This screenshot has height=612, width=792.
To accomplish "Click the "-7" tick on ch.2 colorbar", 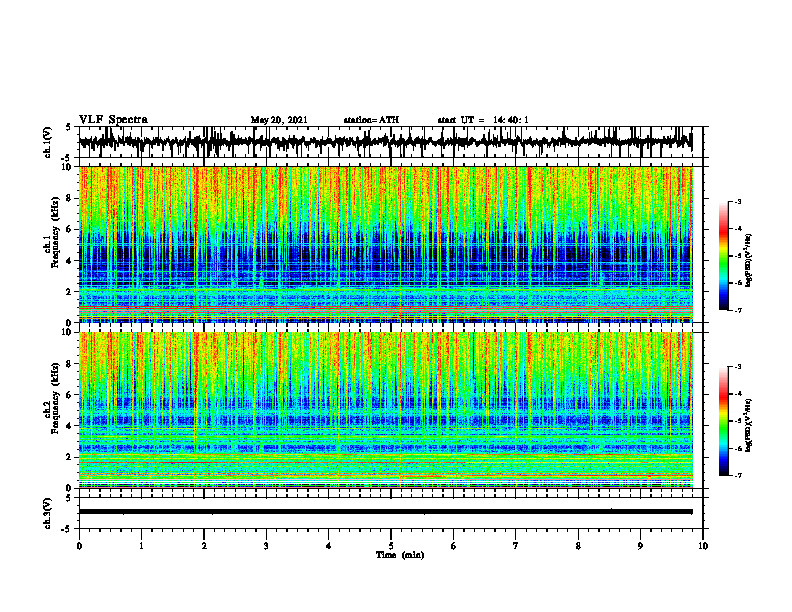I will [x=738, y=475].
